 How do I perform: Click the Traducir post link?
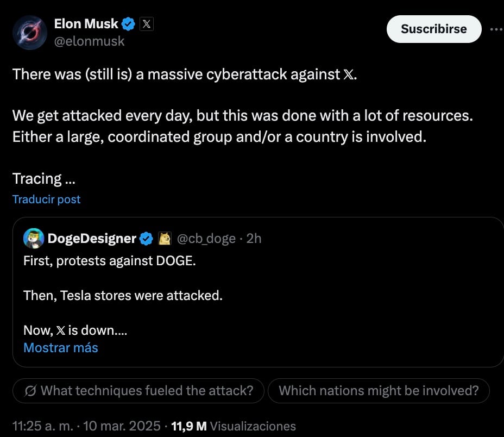click(x=46, y=199)
